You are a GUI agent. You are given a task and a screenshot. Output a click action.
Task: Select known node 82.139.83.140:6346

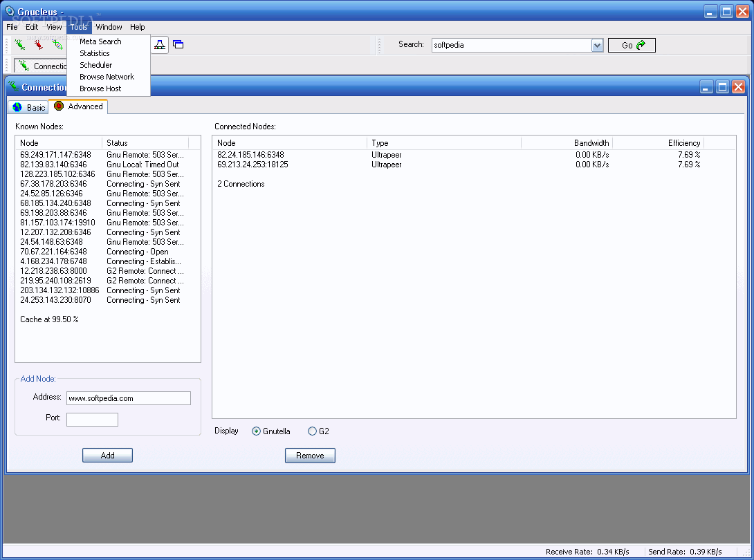(53, 165)
